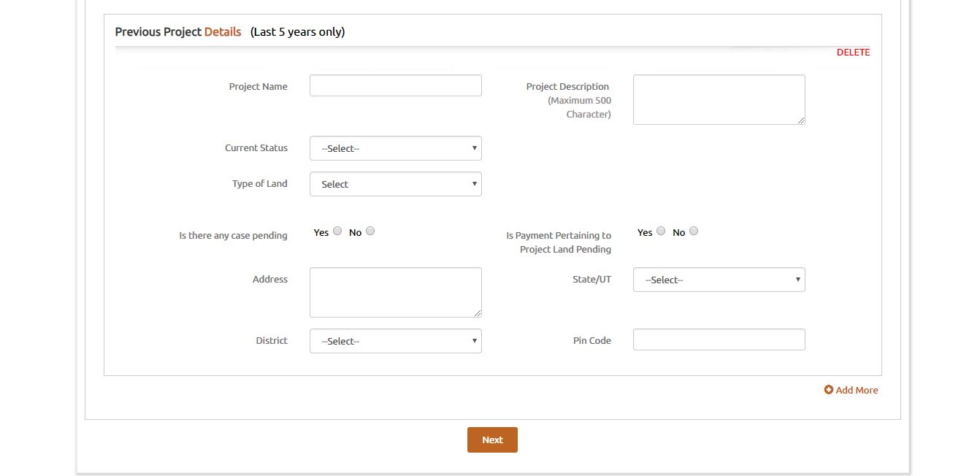The image size is (980, 476).
Task: Click the Type of Land dropdown arrow
Action: [x=475, y=184]
